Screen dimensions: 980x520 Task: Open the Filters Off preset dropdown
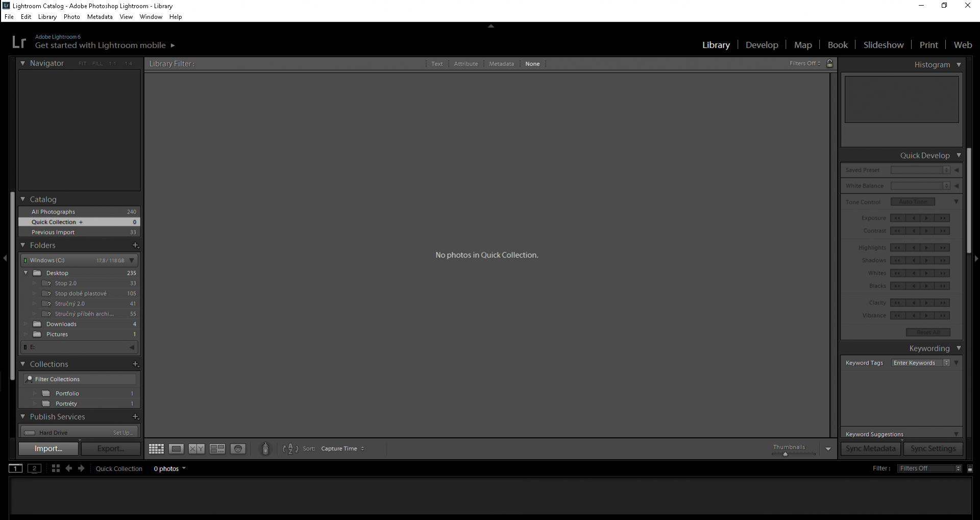[x=805, y=63]
